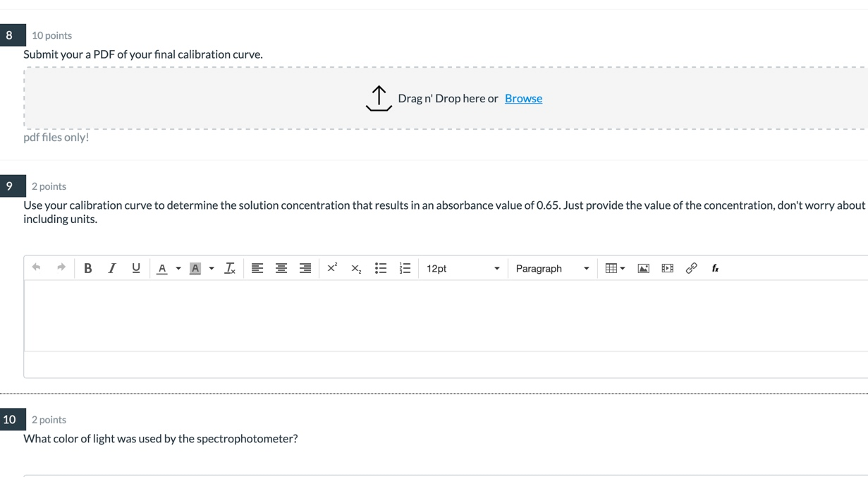This screenshot has height=477, width=868.
Task: Open the text color dropdown arrow
Action: 178,268
